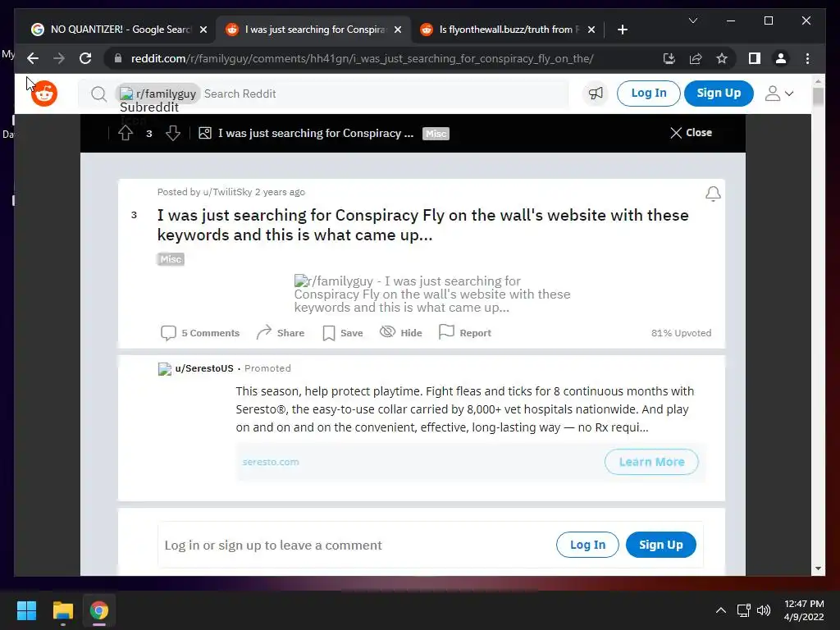Screen dimensions: 840x630
Task: Click the page vertical scrollbar thumb
Action: 818,97
